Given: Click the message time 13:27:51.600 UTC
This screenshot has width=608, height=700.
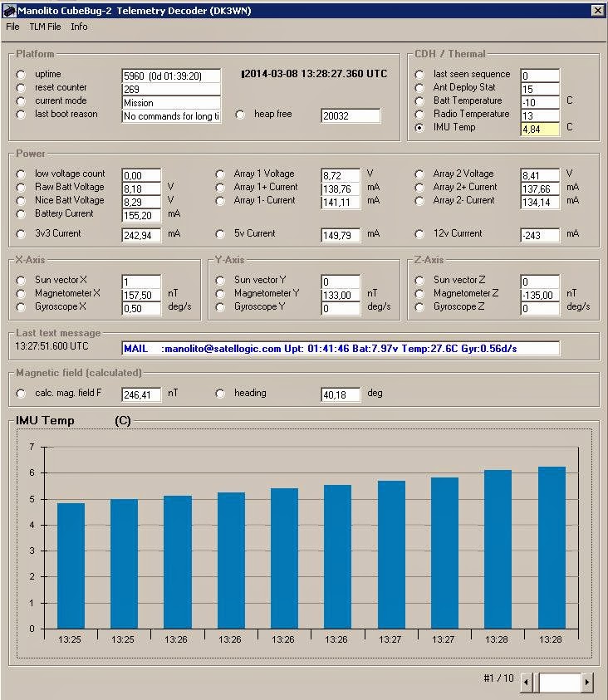Looking at the screenshot, I should [51, 346].
